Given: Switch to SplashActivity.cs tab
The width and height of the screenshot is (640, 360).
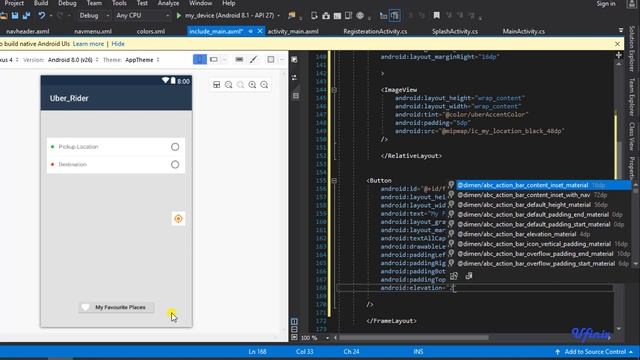Looking at the screenshot, I should (x=455, y=31).
